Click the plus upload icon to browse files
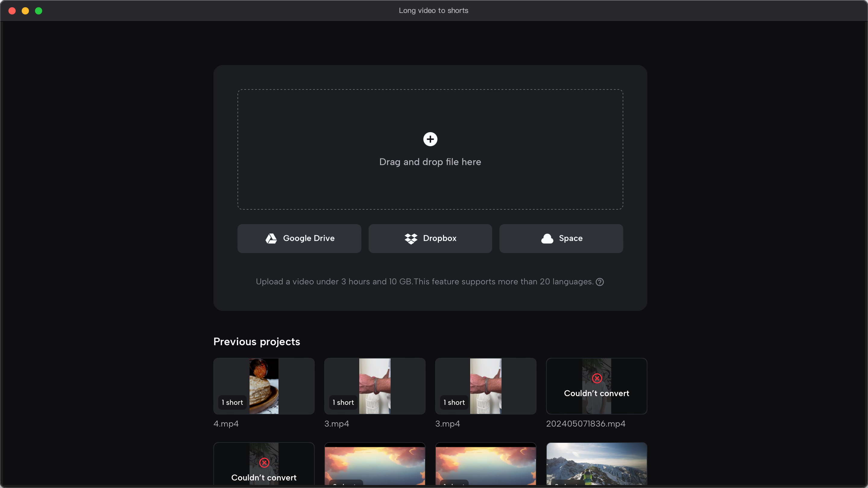The width and height of the screenshot is (868, 488). [x=430, y=139]
